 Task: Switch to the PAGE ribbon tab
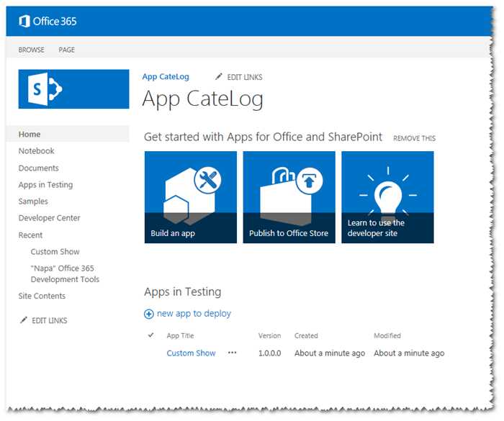pyautogui.click(x=66, y=50)
